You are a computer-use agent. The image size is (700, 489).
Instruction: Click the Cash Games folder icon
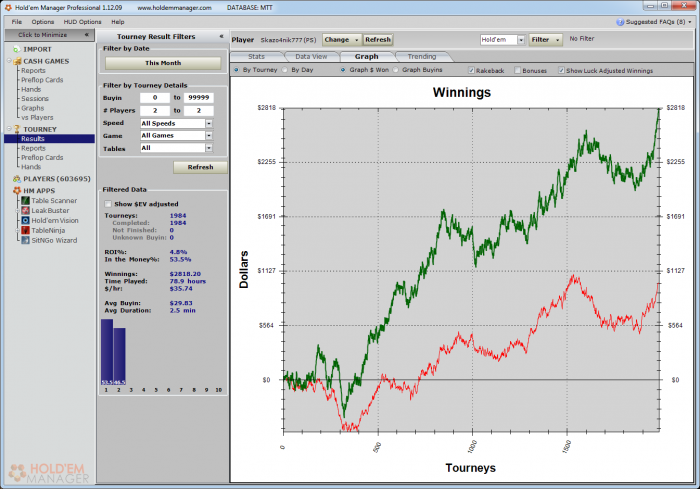pyautogui.click(x=17, y=61)
